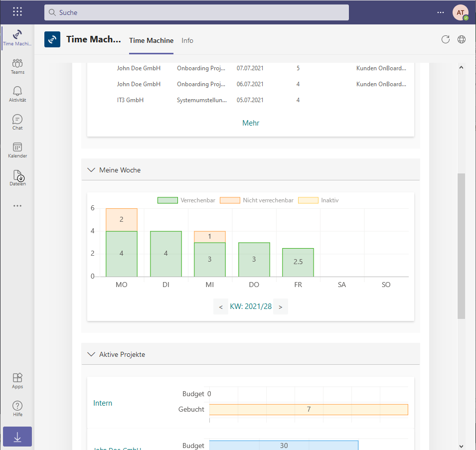Click the app launcher grid icon
Image resolution: width=476 pixels, height=450 pixels.
(17, 12)
